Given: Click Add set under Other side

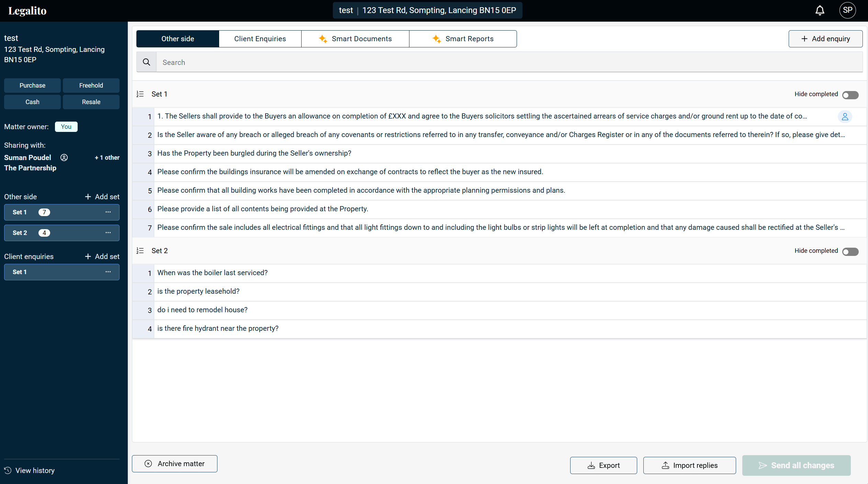Looking at the screenshot, I should click(102, 197).
